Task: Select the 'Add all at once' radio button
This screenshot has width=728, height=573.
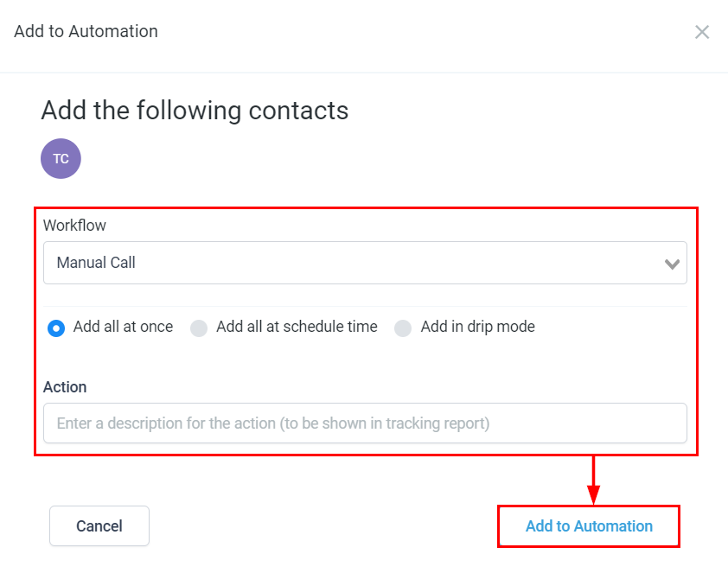Action: point(56,328)
